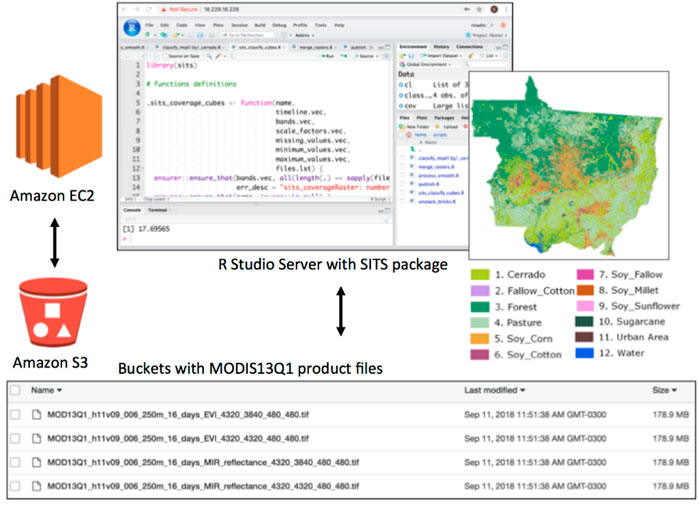This screenshot has width=700, height=507.
Task: Click the Open File folder icon in RStudio toolbar
Action: click(175, 35)
